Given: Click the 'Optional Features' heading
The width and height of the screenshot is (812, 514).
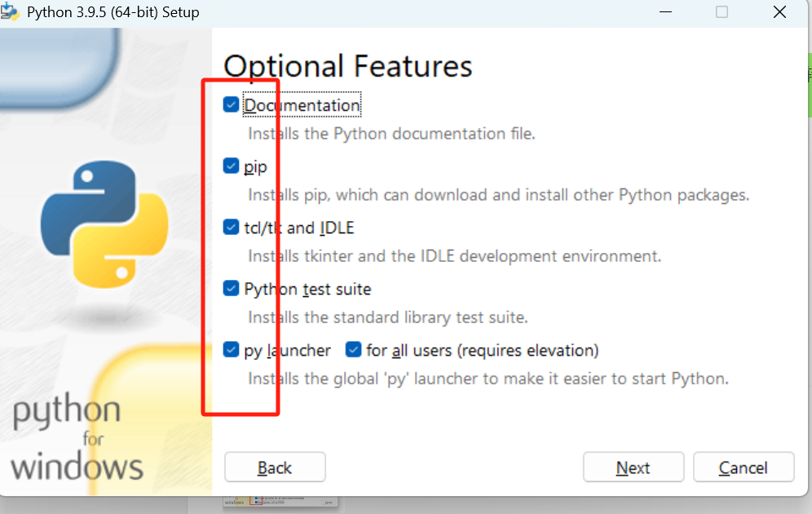Looking at the screenshot, I should (348, 66).
